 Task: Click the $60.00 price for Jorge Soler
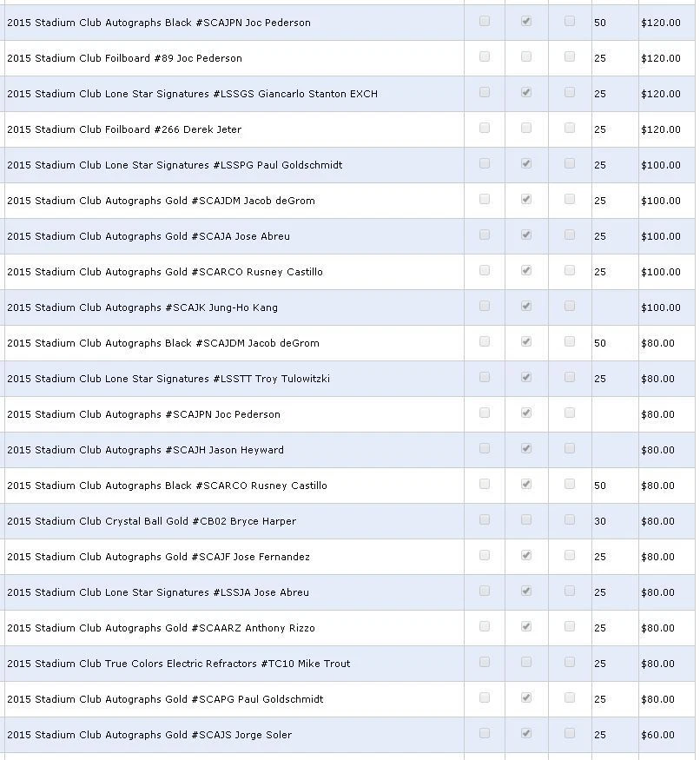coord(657,735)
